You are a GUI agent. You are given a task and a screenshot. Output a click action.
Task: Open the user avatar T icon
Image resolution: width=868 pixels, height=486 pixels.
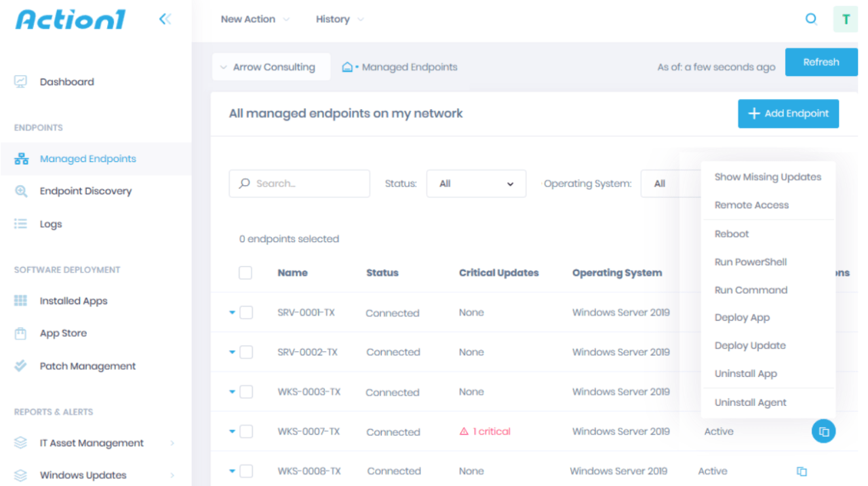[845, 19]
